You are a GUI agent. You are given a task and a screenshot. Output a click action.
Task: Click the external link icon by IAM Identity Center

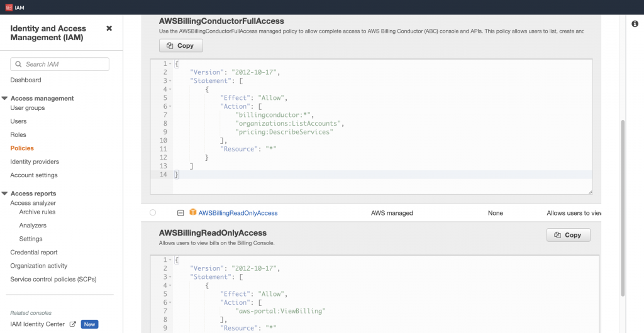point(73,324)
